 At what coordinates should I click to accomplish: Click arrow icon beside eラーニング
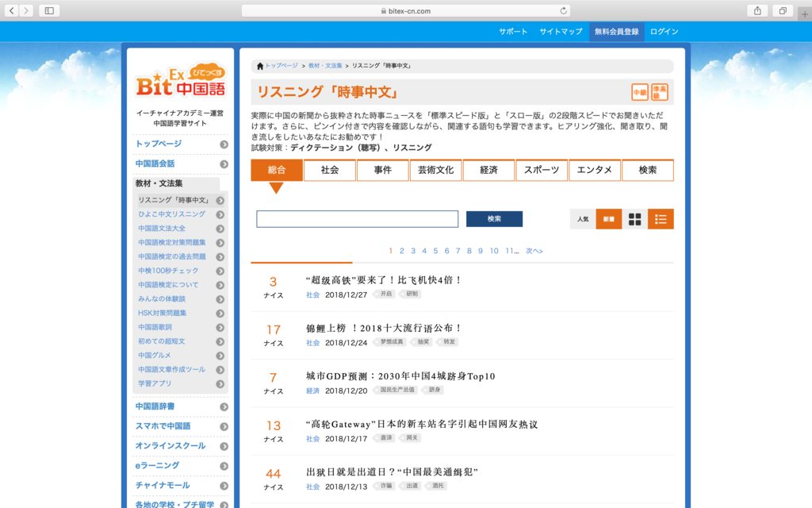[x=224, y=466]
